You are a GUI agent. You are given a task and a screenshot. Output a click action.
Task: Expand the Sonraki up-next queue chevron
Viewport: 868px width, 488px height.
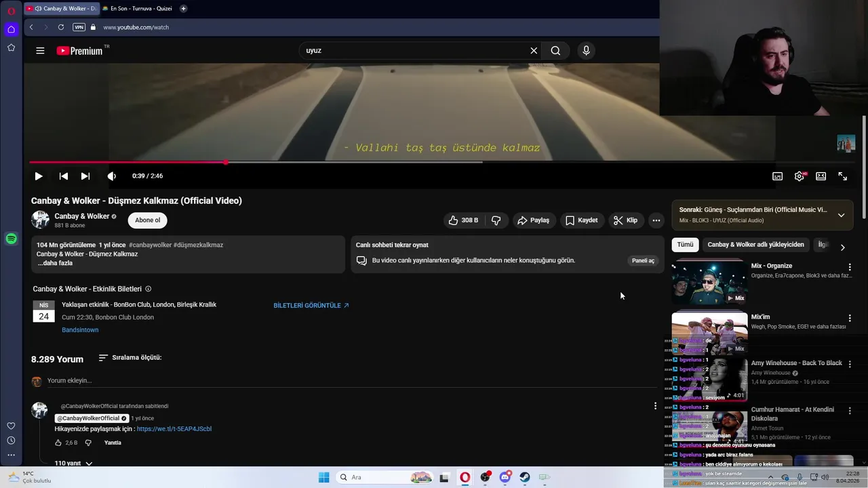[841, 216]
